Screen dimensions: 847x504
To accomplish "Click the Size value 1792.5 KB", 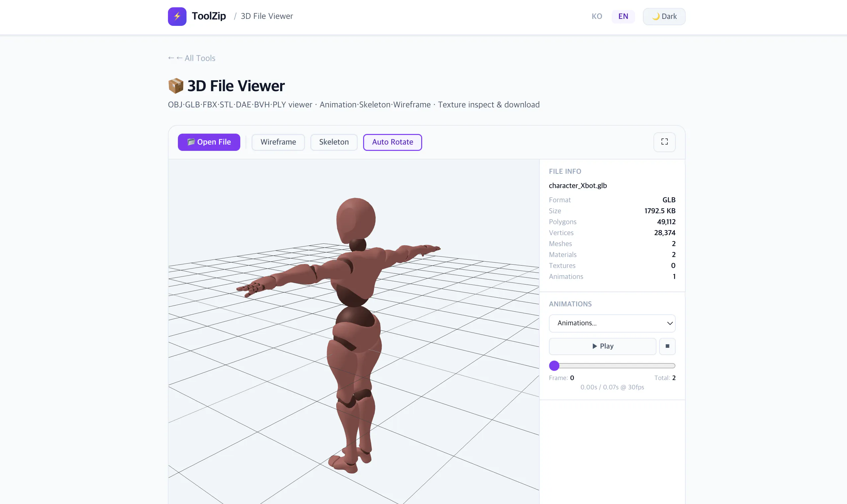I will (x=660, y=211).
